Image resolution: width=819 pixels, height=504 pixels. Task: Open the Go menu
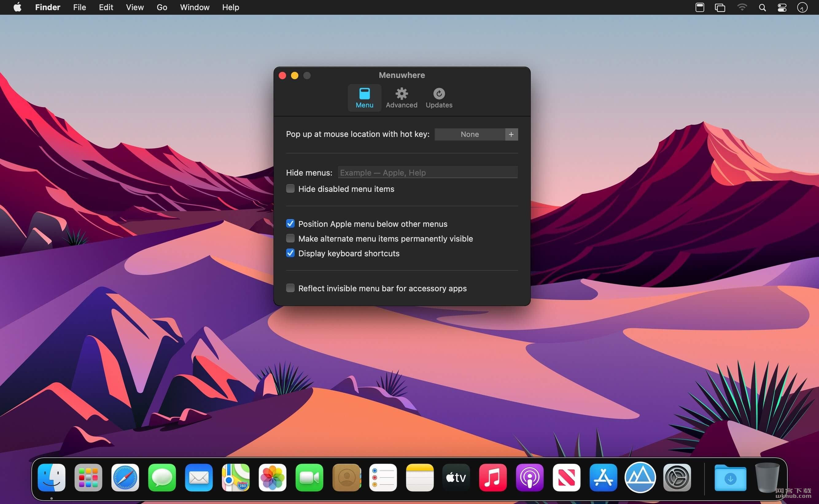click(162, 7)
